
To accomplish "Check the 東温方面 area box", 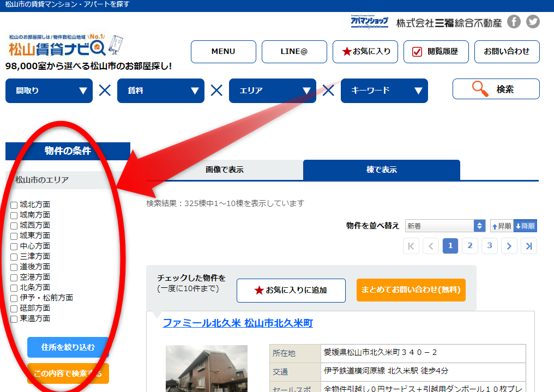I will pos(14,319).
